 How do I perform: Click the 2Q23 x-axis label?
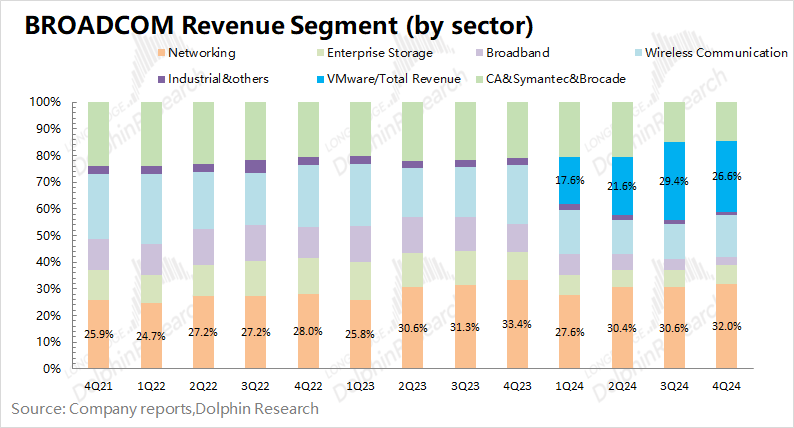pos(413,386)
